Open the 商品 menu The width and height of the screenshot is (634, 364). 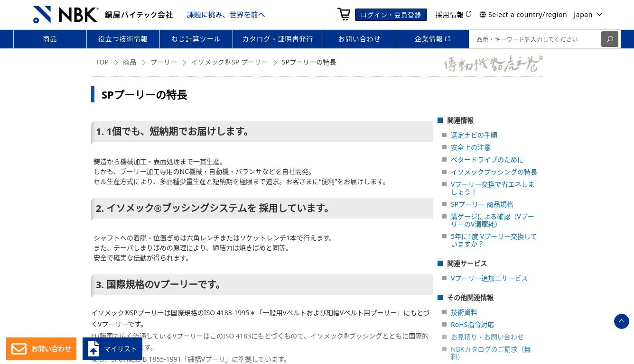coord(50,39)
